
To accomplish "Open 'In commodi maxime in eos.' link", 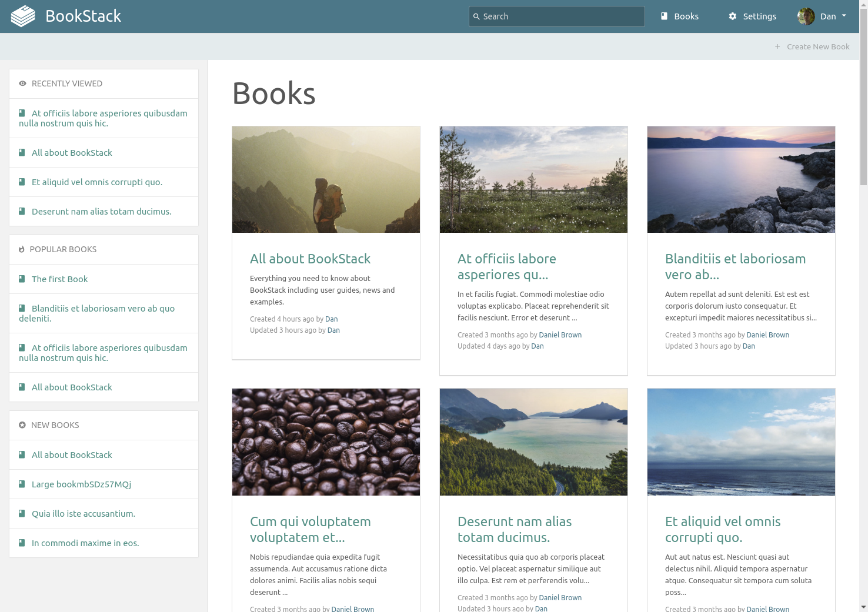I will click(x=85, y=543).
